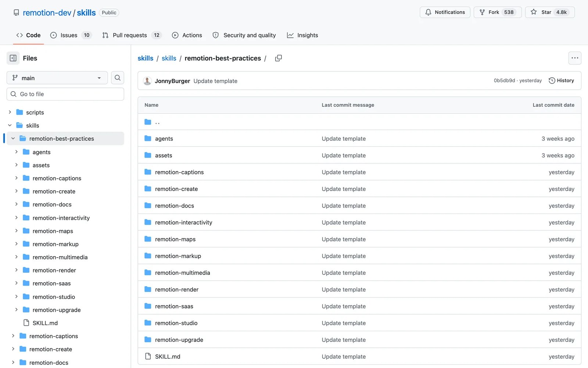
Task: Click remotion-render row's Update template message
Action: (344, 290)
